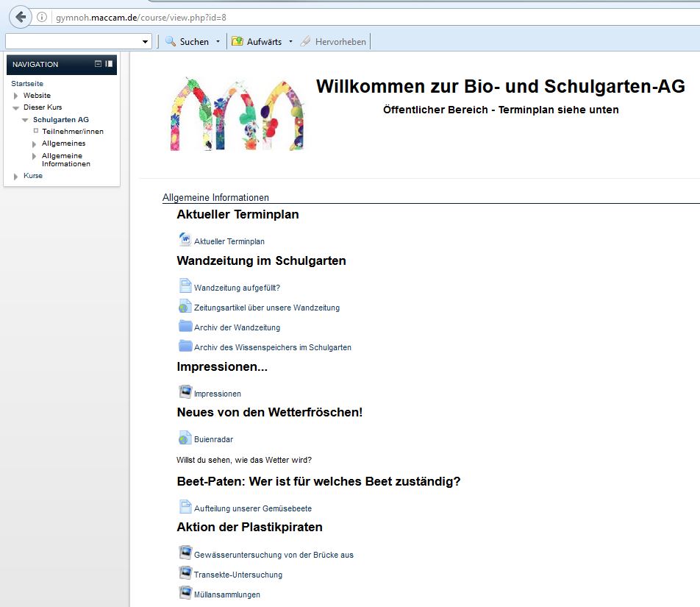This screenshot has width=700, height=607.
Task: Dock the Navigation block to the side
Action: coord(109,64)
